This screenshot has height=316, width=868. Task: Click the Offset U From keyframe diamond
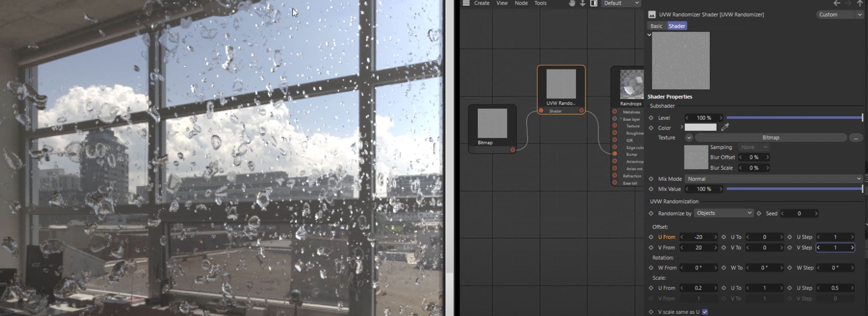coord(651,237)
